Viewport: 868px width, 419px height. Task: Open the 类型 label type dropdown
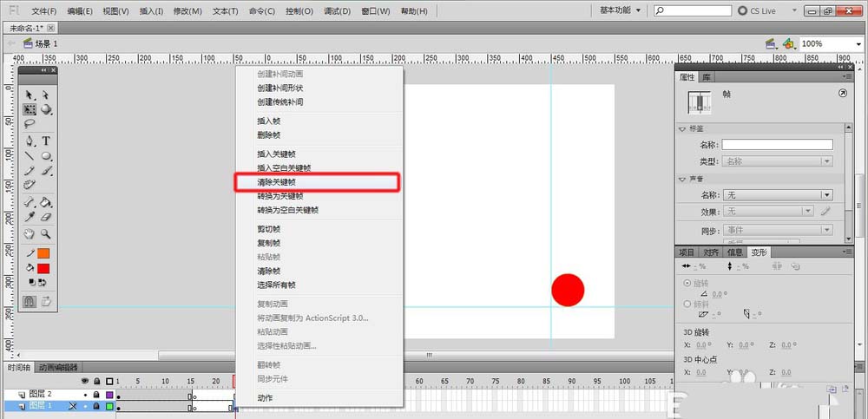coord(777,161)
